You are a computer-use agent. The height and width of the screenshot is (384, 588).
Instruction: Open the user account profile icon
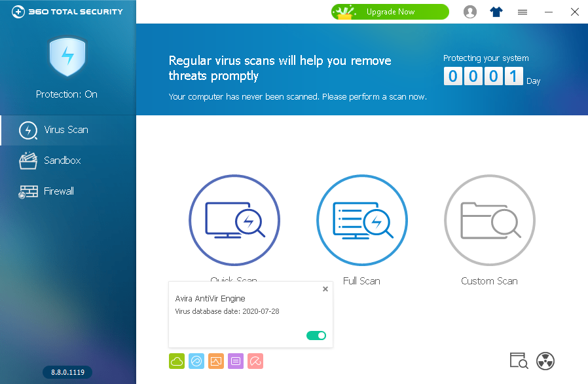coord(470,12)
